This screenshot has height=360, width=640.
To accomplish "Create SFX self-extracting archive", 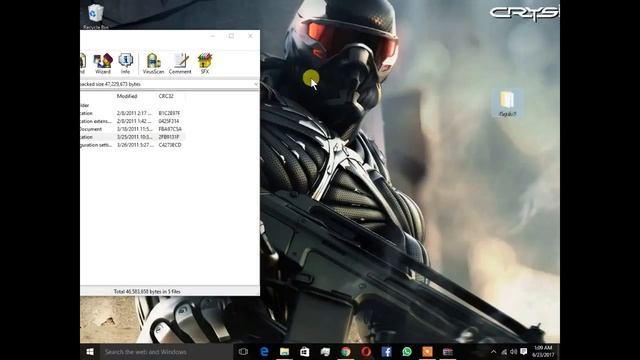I will click(x=204, y=64).
